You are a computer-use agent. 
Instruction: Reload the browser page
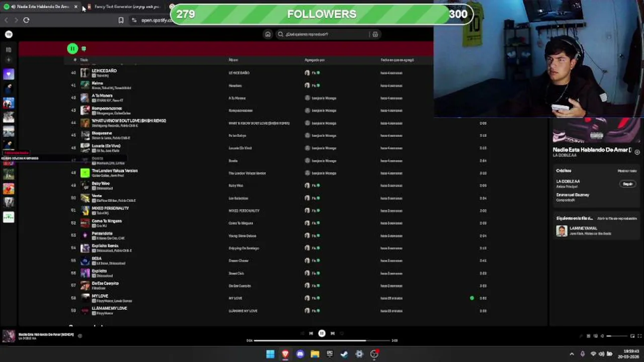(x=26, y=20)
